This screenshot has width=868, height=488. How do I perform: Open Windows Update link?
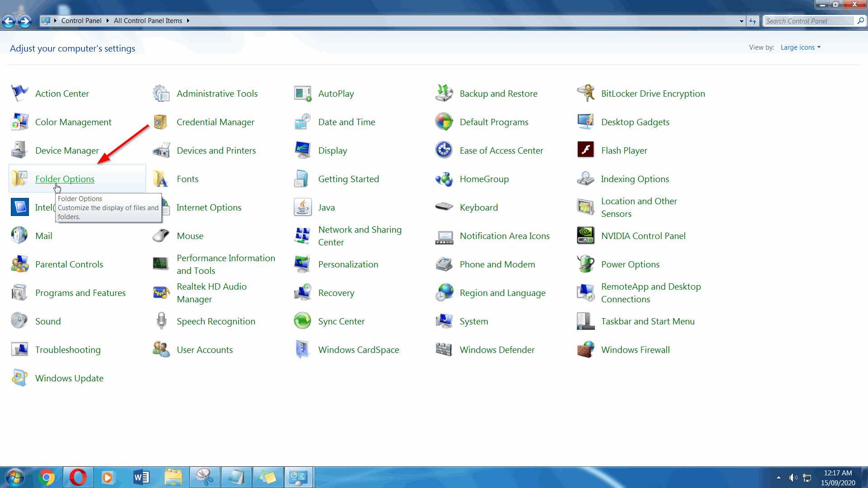coord(69,378)
